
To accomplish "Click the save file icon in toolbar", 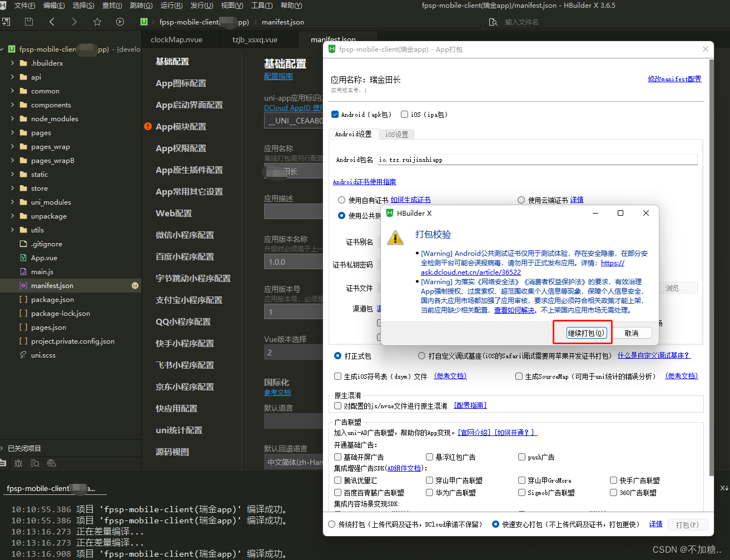I will pos(29,22).
